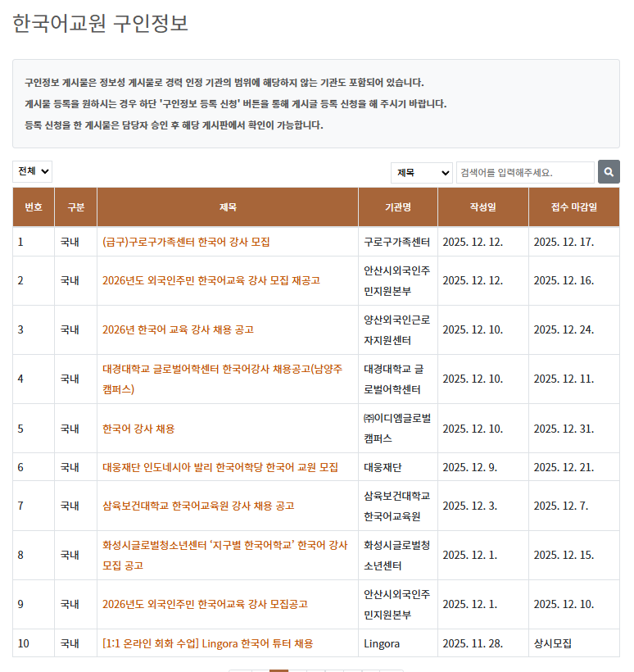Open the Lingora 한국어 튜터 채용 post
This screenshot has height=672, width=634.
point(208,643)
